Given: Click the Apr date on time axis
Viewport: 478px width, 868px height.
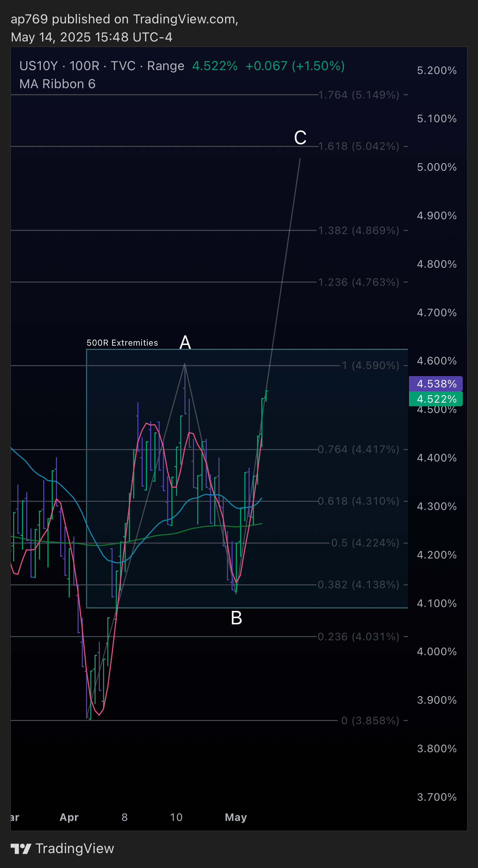Looking at the screenshot, I should (x=69, y=817).
